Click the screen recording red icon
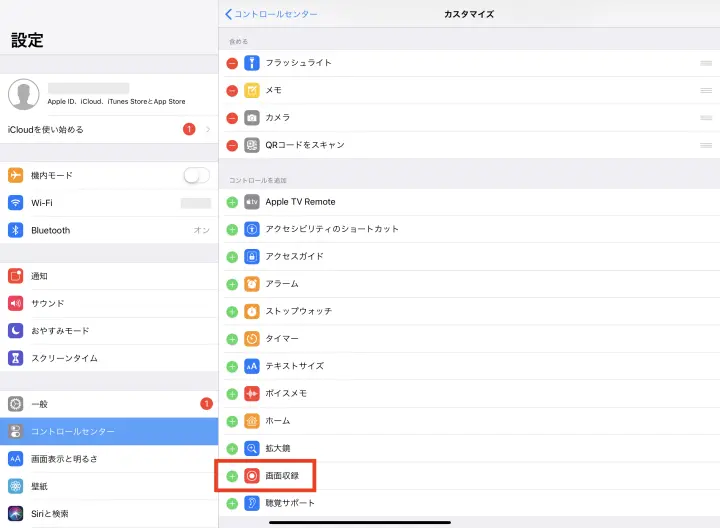This screenshot has height=528, width=720. [x=252, y=476]
